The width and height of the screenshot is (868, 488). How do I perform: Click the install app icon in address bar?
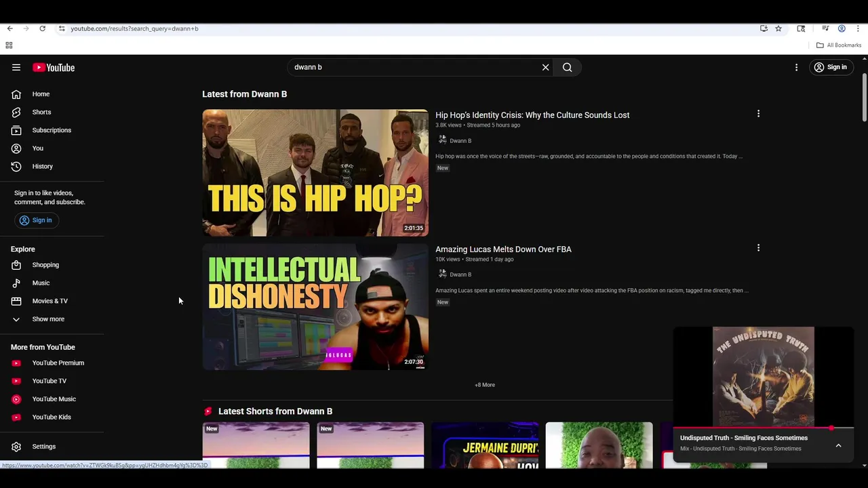[x=764, y=28]
